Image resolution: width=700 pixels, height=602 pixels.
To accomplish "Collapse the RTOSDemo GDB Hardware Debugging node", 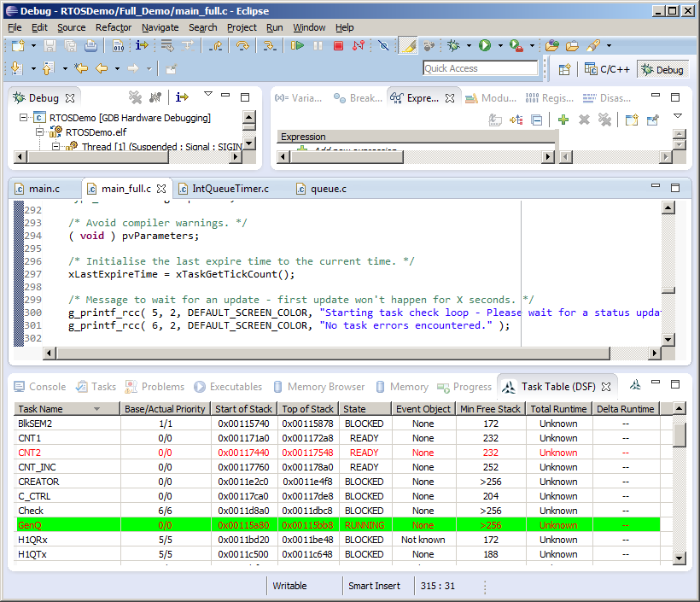I will [23, 118].
